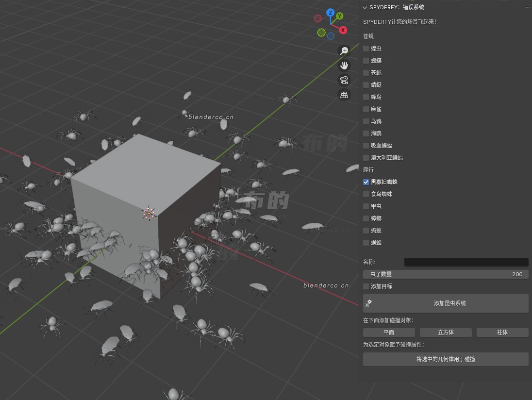532x400 pixels.
Task: Add a 平面 collision object
Action: click(389, 333)
